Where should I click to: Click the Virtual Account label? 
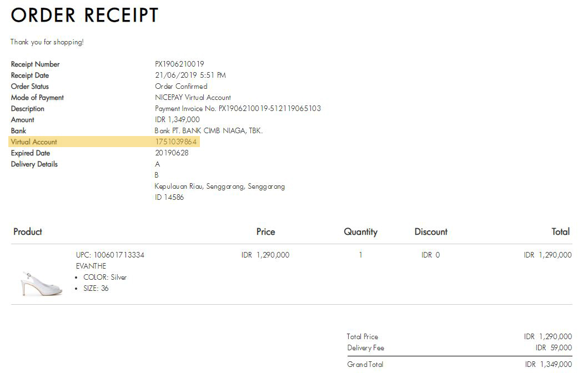point(34,142)
